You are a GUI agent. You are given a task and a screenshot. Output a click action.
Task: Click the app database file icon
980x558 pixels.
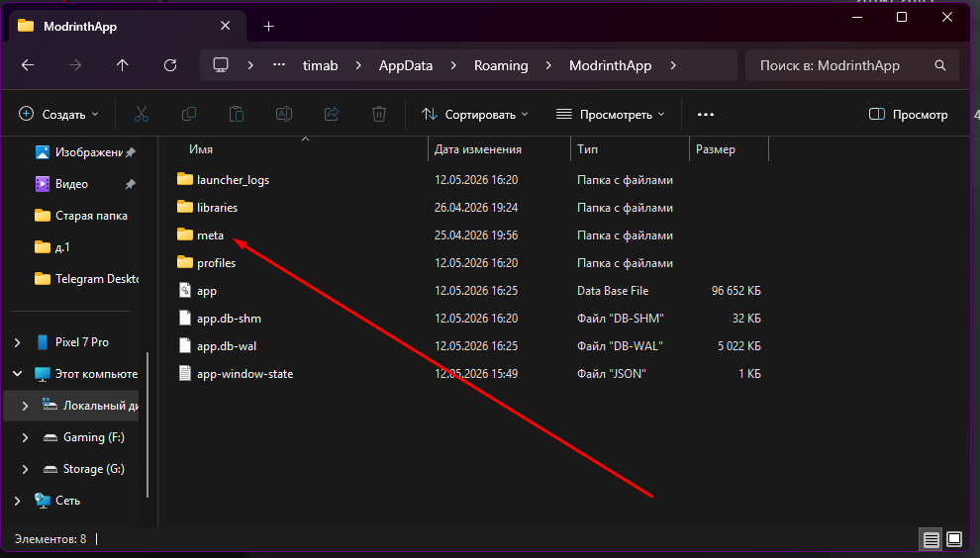pyautogui.click(x=185, y=290)
